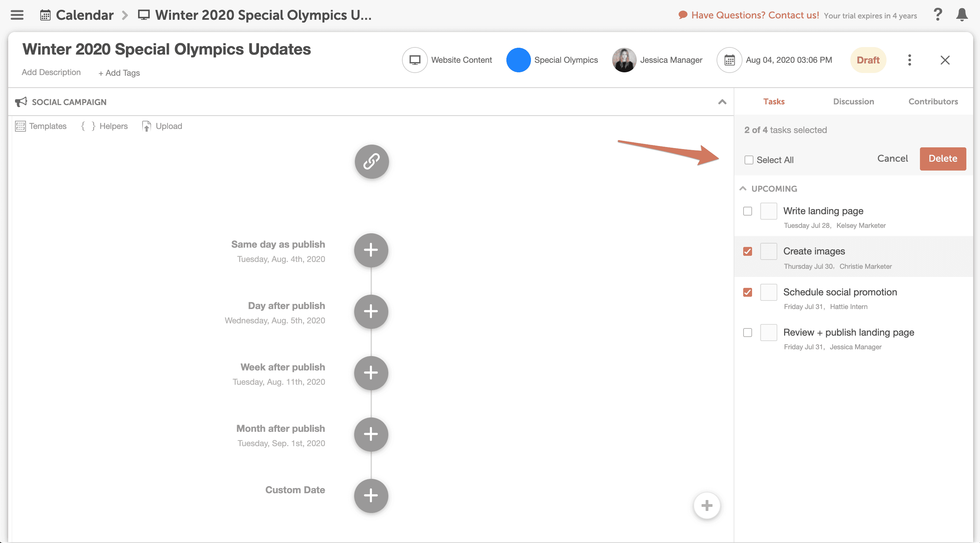
Task: Click the blue Special Olympics color circle
Action: point(518,60)
